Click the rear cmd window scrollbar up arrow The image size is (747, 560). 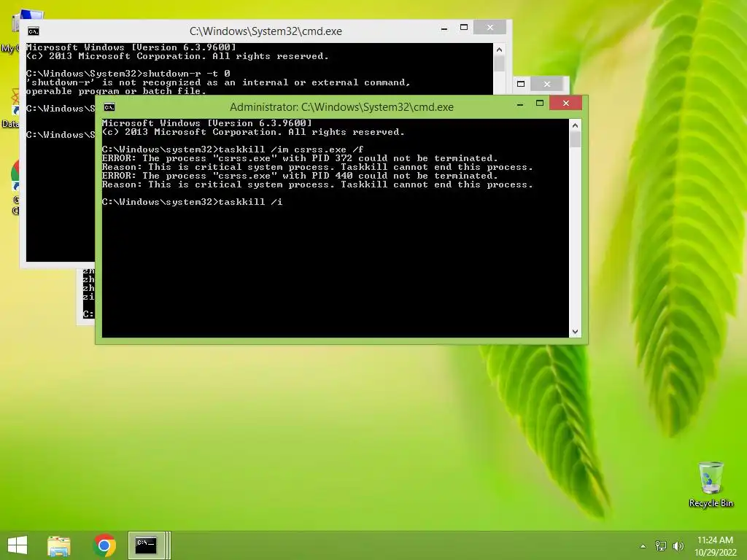[x=499, y=50]
